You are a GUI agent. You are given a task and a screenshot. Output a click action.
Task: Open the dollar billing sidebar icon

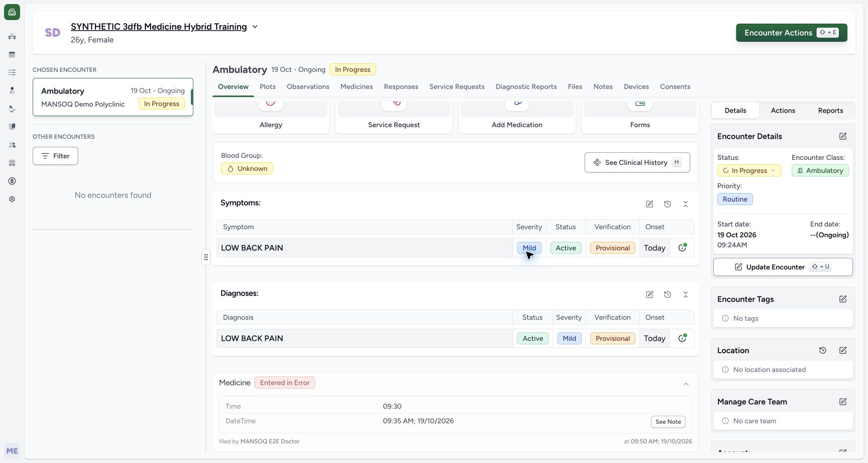12,181
